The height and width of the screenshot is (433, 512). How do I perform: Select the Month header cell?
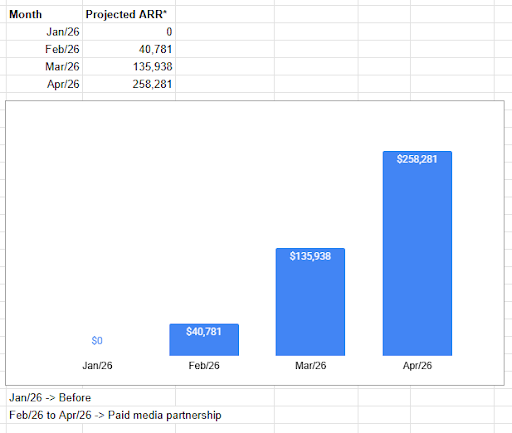coord(44,14)
